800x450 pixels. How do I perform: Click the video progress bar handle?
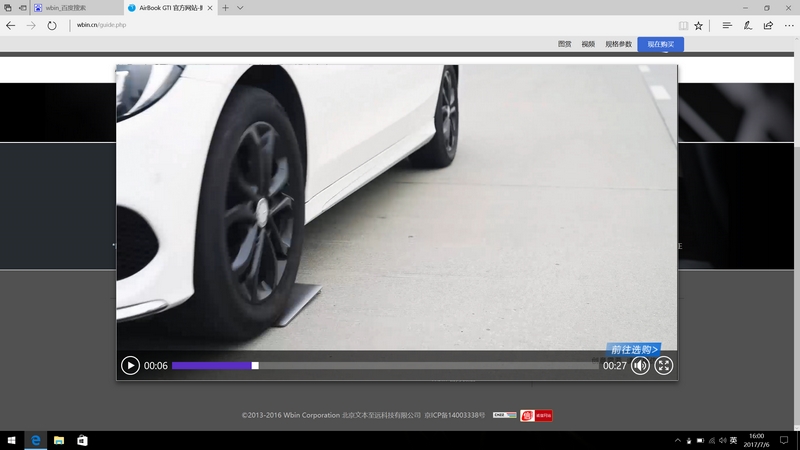(x=255, y=366)
